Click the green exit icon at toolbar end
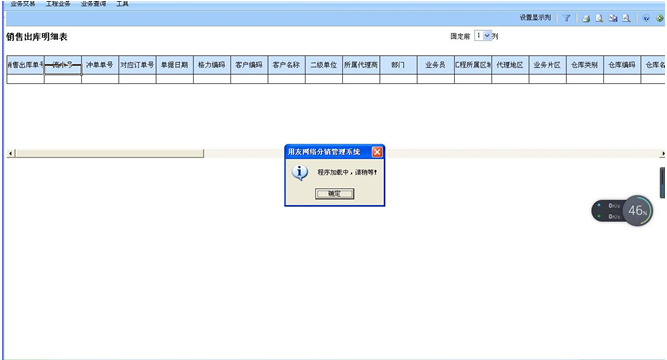This screenshot has height=360, width=667. 660,18
